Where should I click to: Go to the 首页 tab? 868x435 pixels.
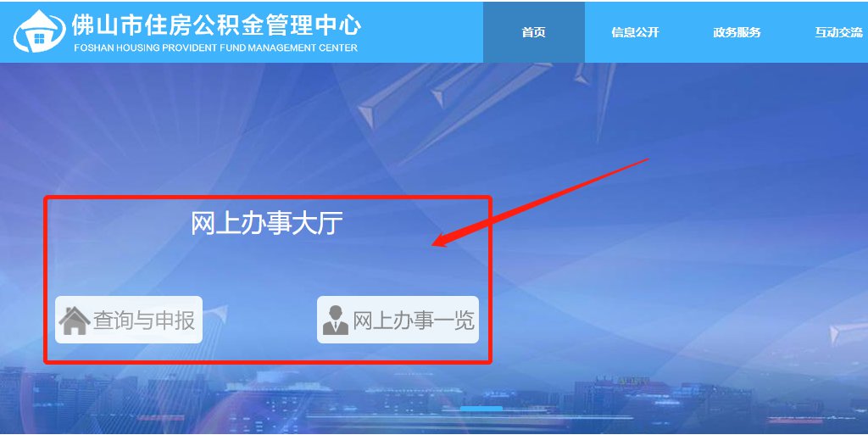(534, 32)
